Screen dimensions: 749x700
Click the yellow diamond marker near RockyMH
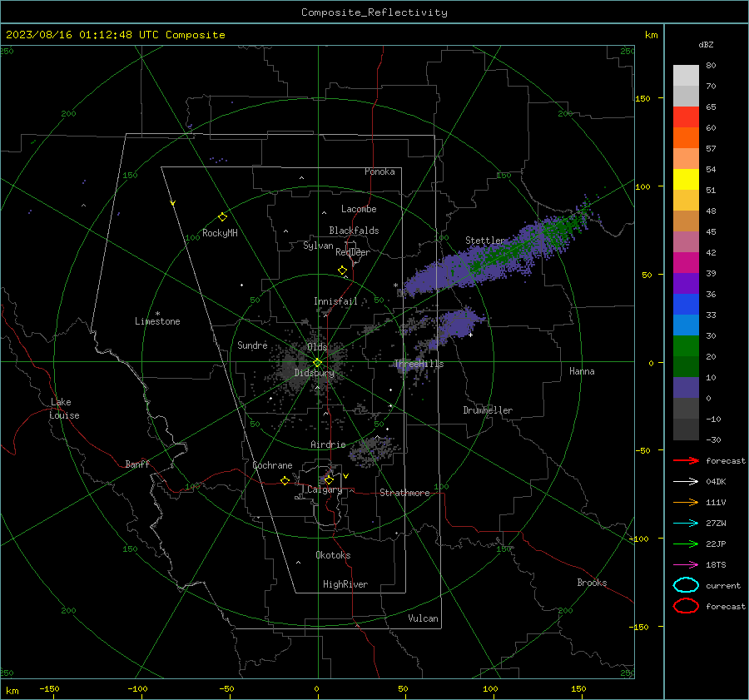222,217
